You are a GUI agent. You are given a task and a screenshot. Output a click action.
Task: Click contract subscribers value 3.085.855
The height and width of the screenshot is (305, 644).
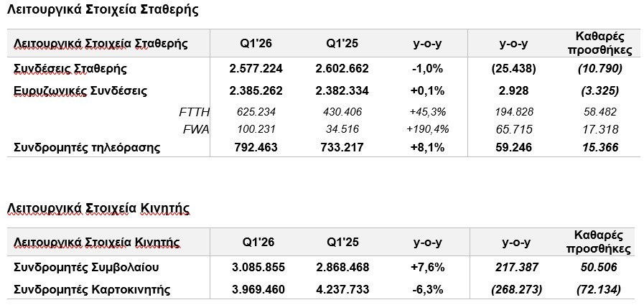pos(258,268)
